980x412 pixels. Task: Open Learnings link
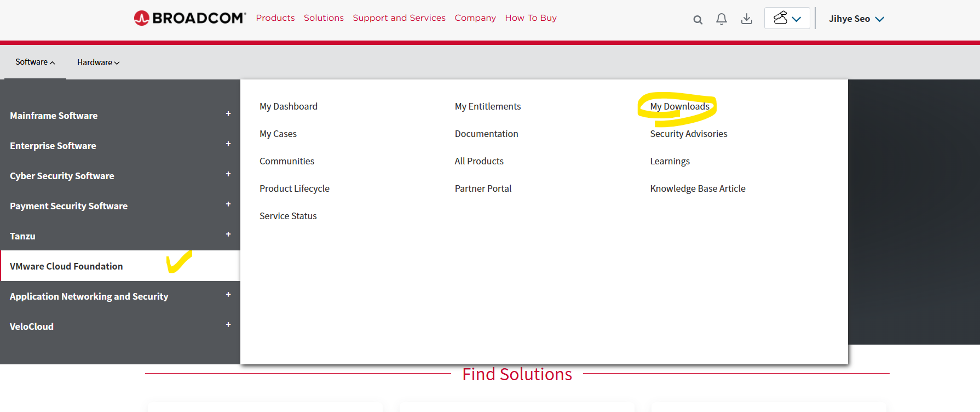click(670, 161)
